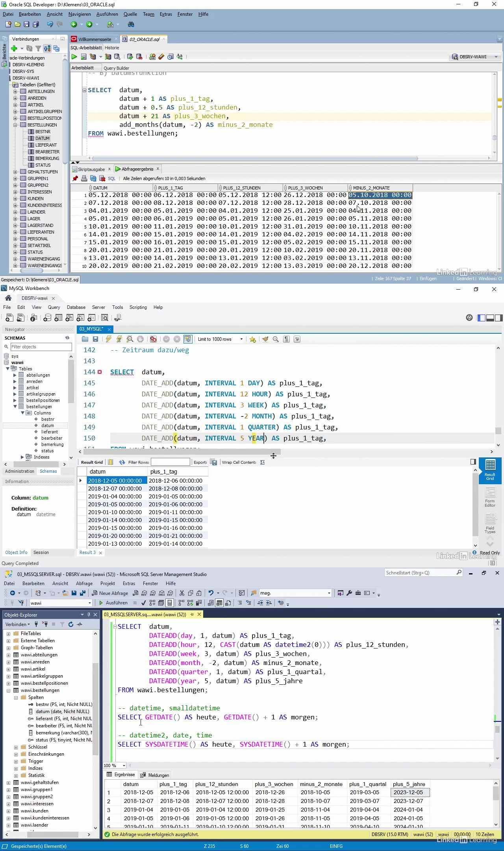Toggle the MySQL autocommit toolbar button
Image resolution: width=504 pixels, height=851 pixels.
click(188, 339)
